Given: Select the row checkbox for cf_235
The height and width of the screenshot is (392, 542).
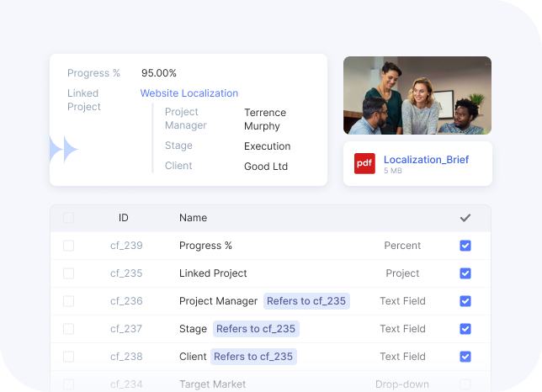Looking at the screenshot, I should (68, 273).
